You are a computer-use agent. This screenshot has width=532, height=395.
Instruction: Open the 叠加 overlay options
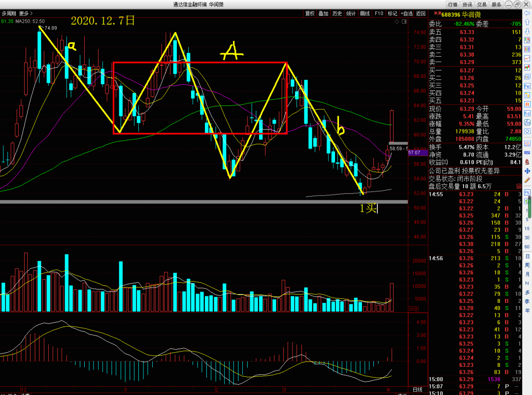pos(323,14)
